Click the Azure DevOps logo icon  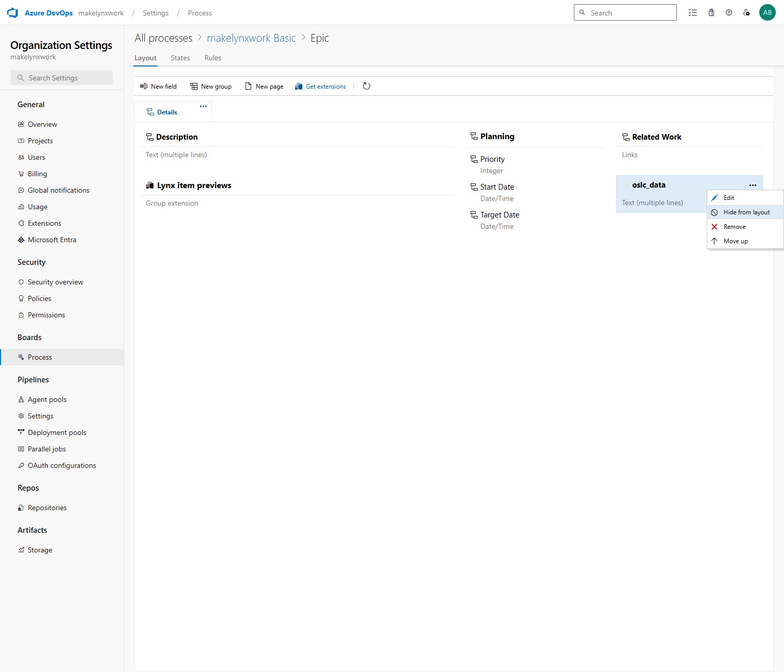12,13
